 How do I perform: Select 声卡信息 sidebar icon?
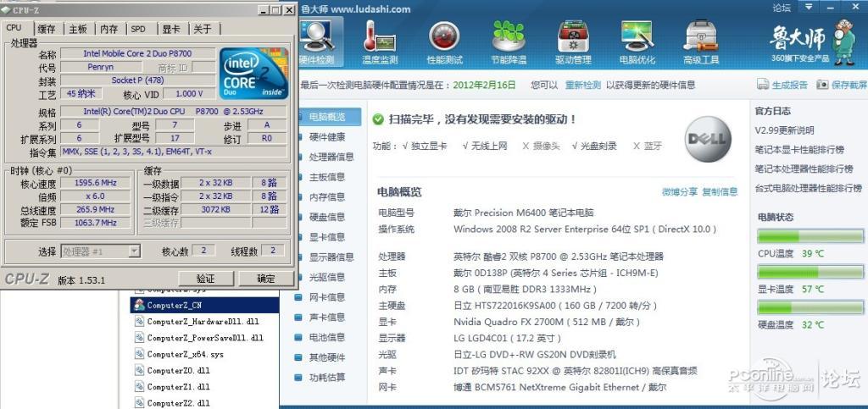(x=299, y=318)
